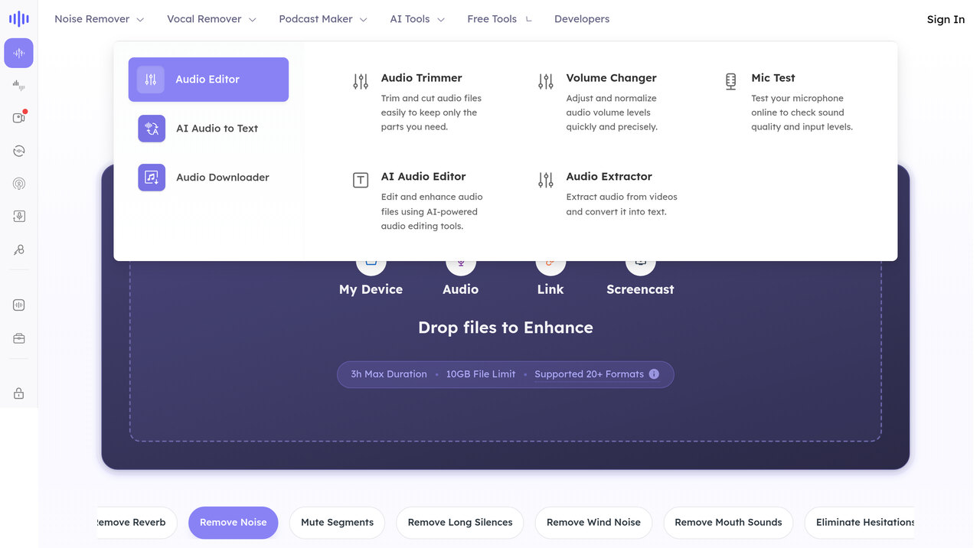Select the Eliminate Hesitations chip
Screen dimensions: 980x548
click(860, 523)
